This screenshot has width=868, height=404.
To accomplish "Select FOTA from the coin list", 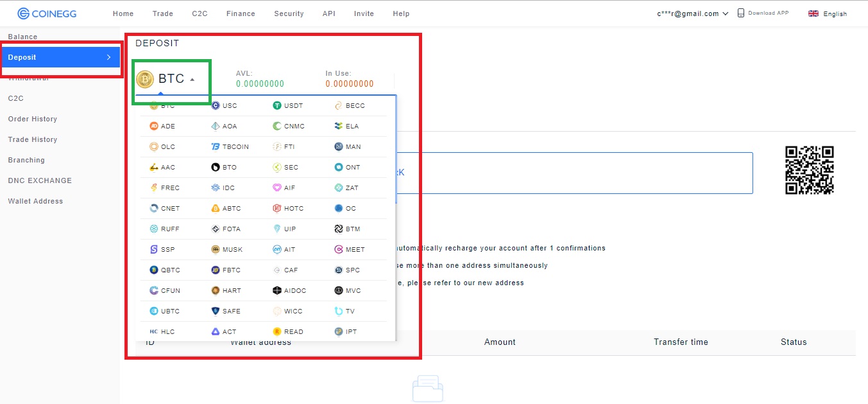I will pos(226,229).
